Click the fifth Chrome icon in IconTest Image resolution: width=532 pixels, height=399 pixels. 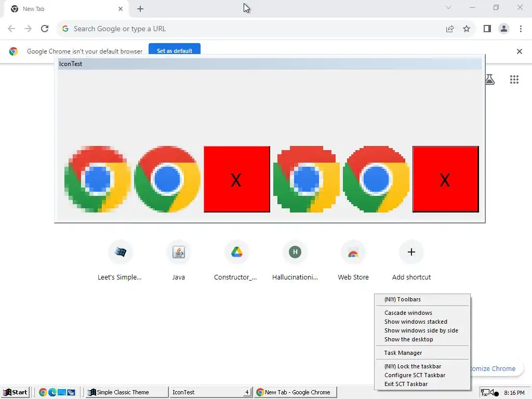coord(376,179)
